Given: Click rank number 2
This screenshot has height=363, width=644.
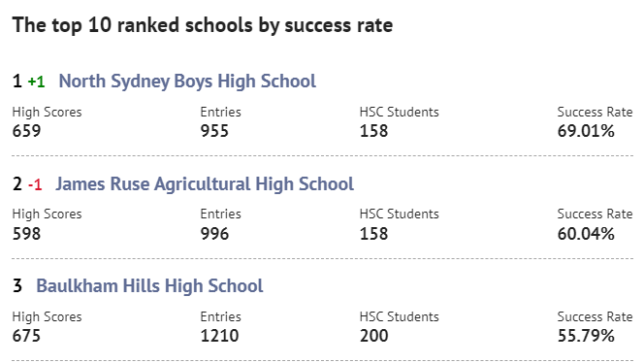Looking at the screenshot, I should 17,184.
